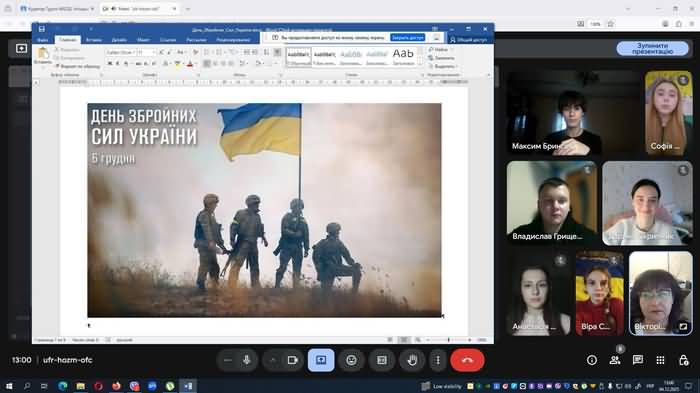The width and height of the screenshot is (700, 393).
Task: Open Meet more options three-dot icon
Action: (x=438, y=360)
